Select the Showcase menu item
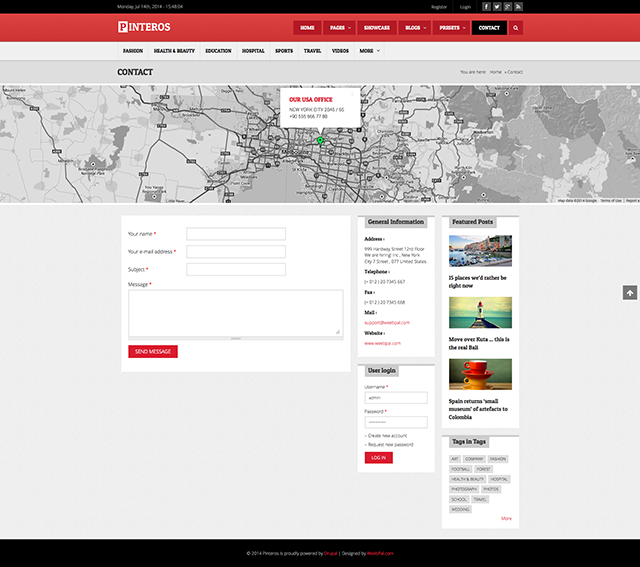 pos(377,28)
